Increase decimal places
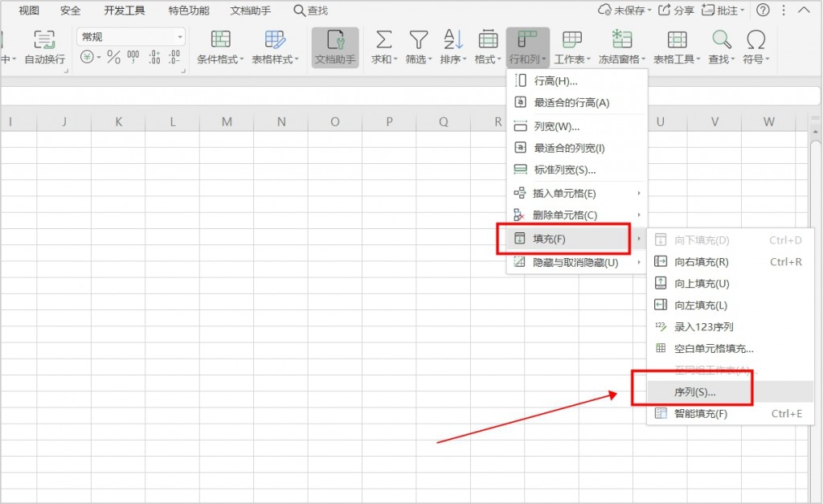The height and width of the screenshot is (504, 823). pyautogui.click(x=154, y=57)
